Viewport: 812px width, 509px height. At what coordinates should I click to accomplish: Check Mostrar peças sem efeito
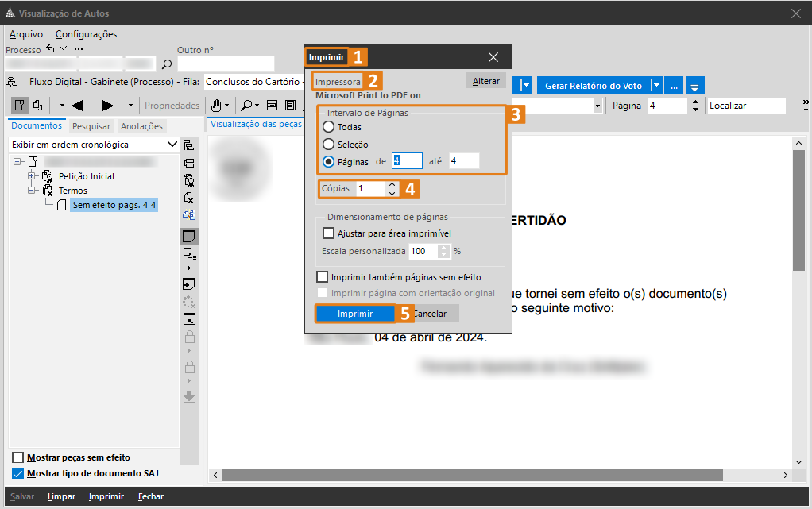tap(17, 457)
